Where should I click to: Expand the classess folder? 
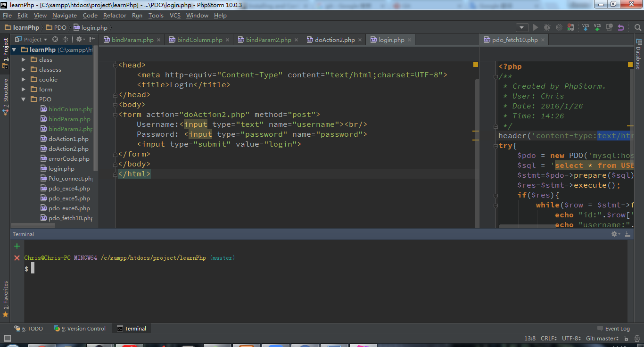(24, 69)
